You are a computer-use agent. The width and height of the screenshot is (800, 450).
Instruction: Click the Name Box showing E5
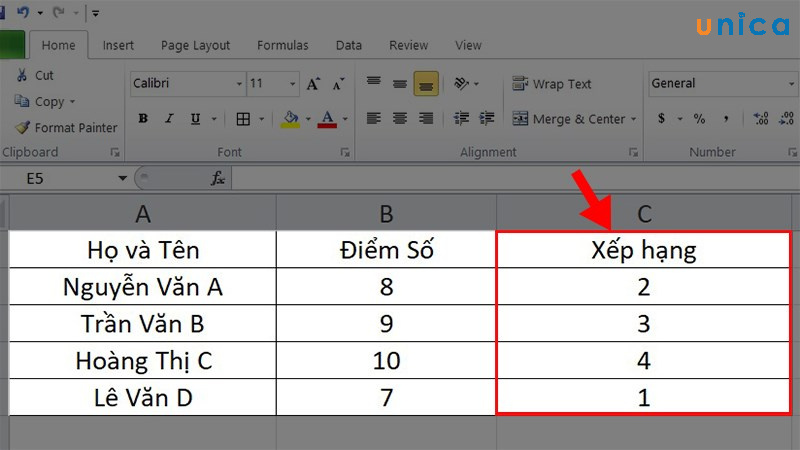click(x=57, y=179)
